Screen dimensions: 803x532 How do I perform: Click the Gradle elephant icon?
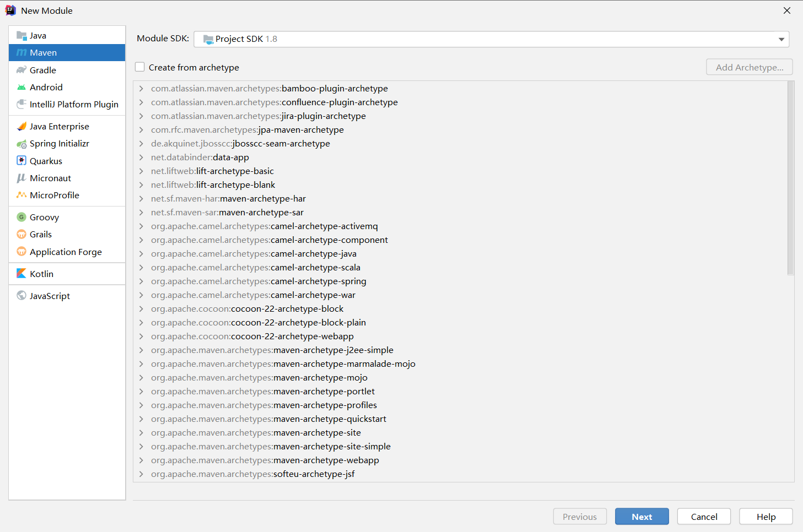(x=21, y=70)
